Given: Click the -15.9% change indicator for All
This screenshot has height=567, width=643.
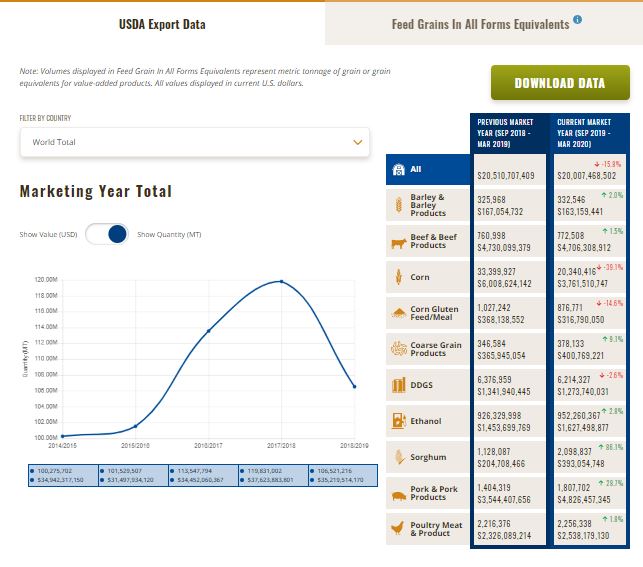Looking at the screenshot, I should [608, 164].
